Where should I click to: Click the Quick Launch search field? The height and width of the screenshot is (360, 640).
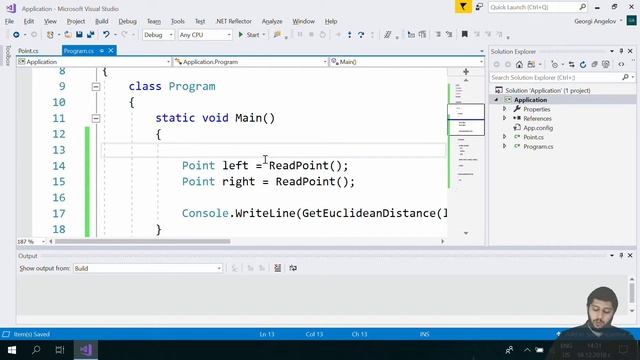click(x=538, y=7)
